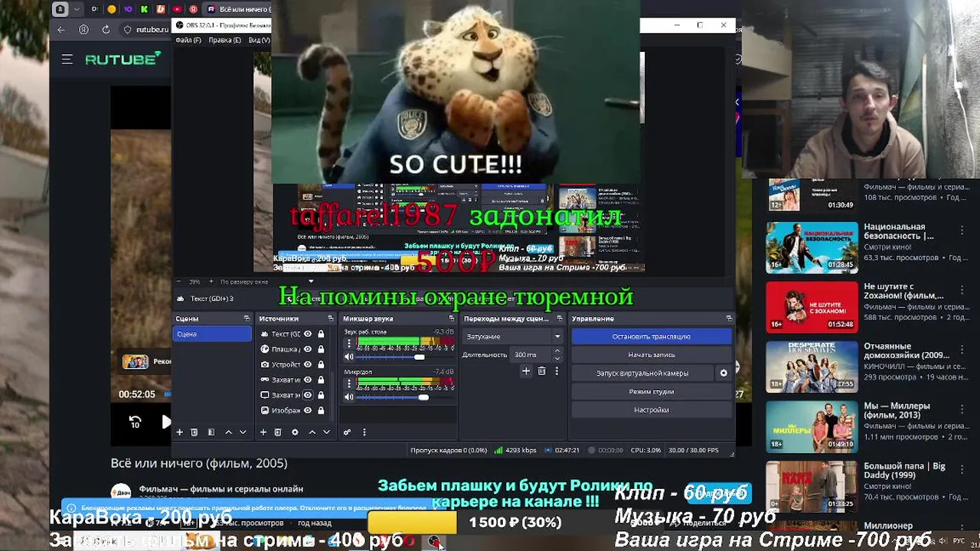Screen dimensions: 980x551
Task: Move scene up with arrow icon
Action: pos(228,432)
